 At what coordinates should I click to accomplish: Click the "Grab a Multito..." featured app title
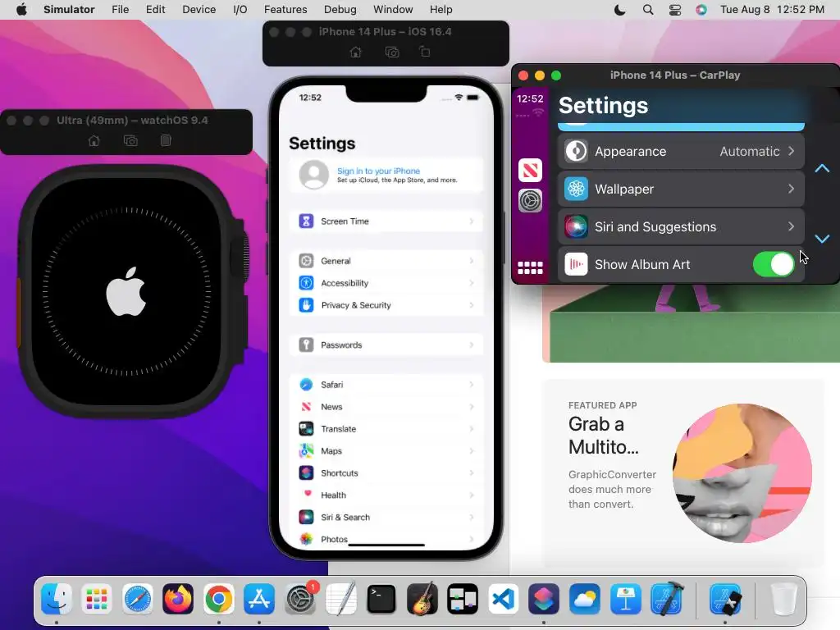click(604, 435)
